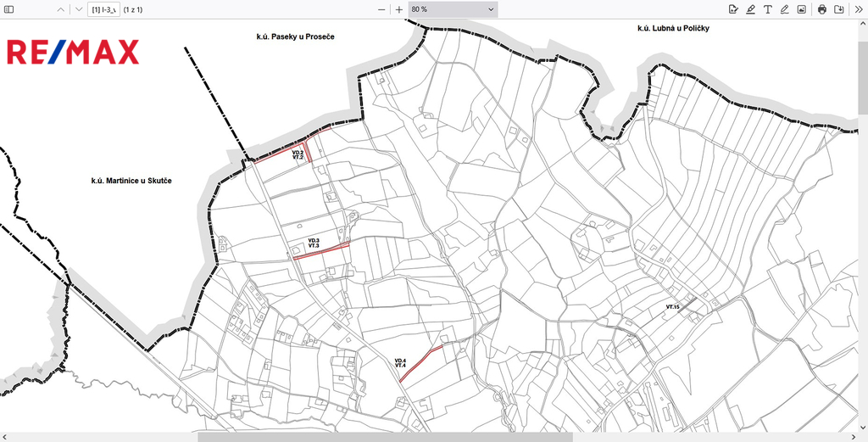The height and width of the screenshot is (442, 868).
Task: Click the VD.3 VT.3 map label
Action: pyautogui.click(x=314, y=243)
